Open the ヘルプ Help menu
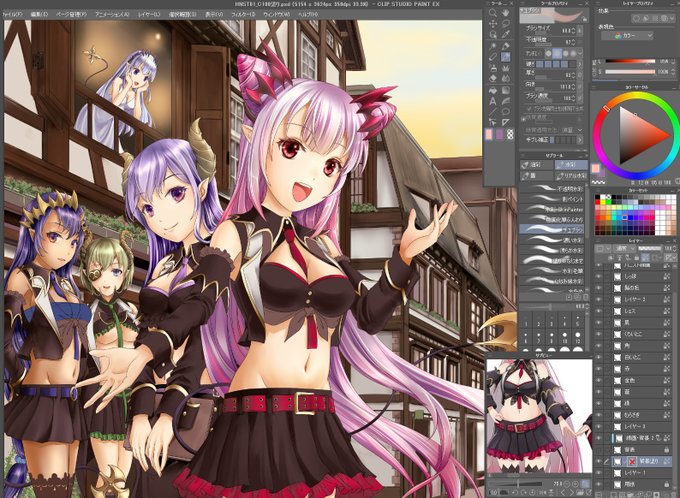680x498 pixels. tap(308, 14)
